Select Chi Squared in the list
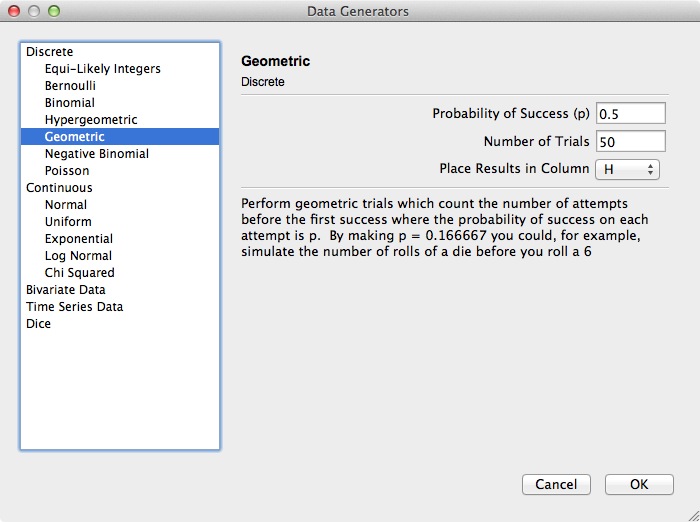The image size is (700, 522). pos(79,273)
